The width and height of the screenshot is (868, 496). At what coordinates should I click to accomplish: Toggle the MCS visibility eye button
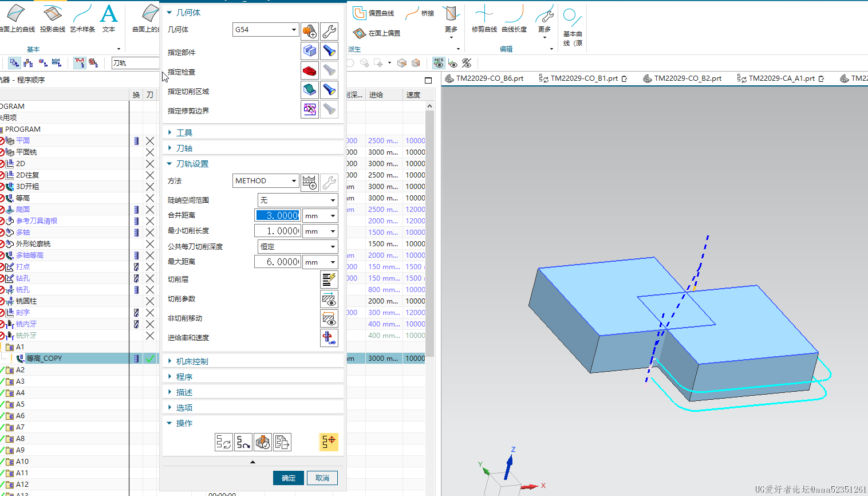439,63
